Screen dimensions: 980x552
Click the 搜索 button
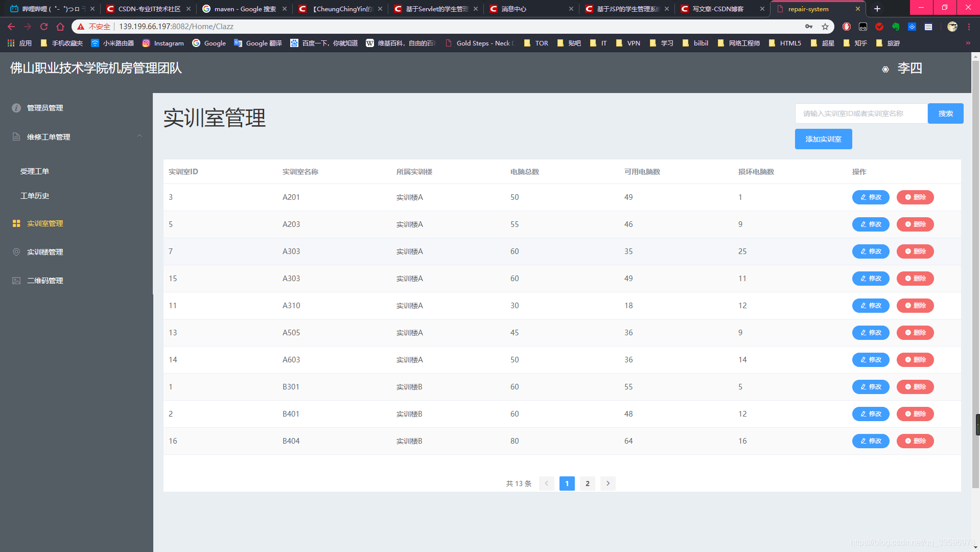945,113
